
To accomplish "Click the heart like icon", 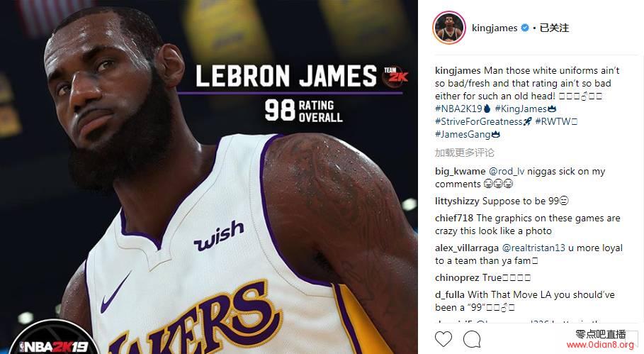I will pyautogui.click(x=444, y=339).
